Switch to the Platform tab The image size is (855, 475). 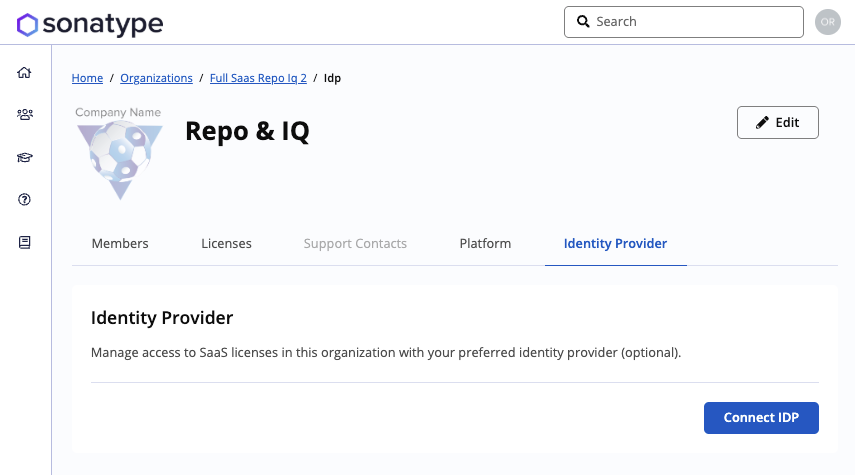[485, 243]
